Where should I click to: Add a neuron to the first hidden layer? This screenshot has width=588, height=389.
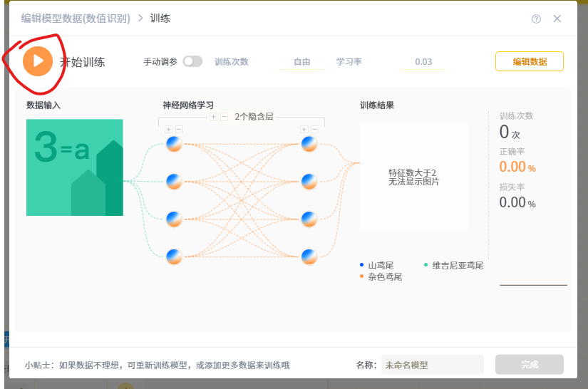click(x=169, y=129)
